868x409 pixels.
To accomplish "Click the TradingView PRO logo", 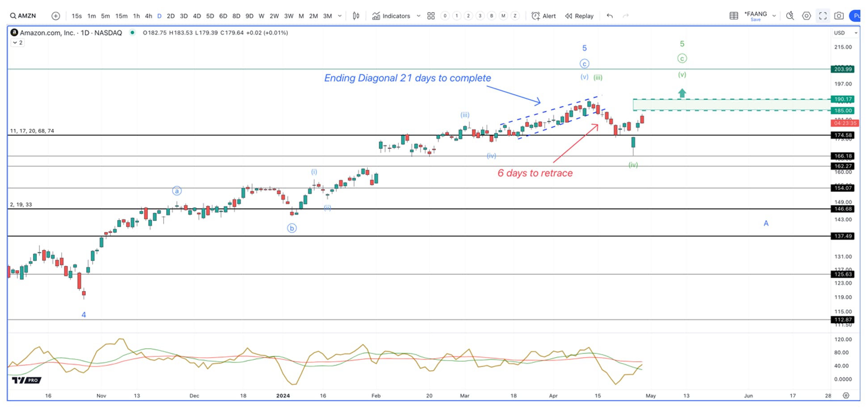I will tap(26, 380).
